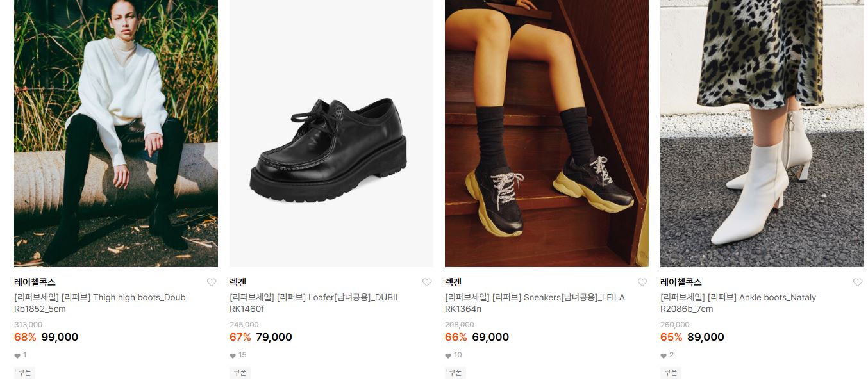Open Ankle boots_Nataly R2086b_7cm title
868x383 pixels.
point(738,303)
